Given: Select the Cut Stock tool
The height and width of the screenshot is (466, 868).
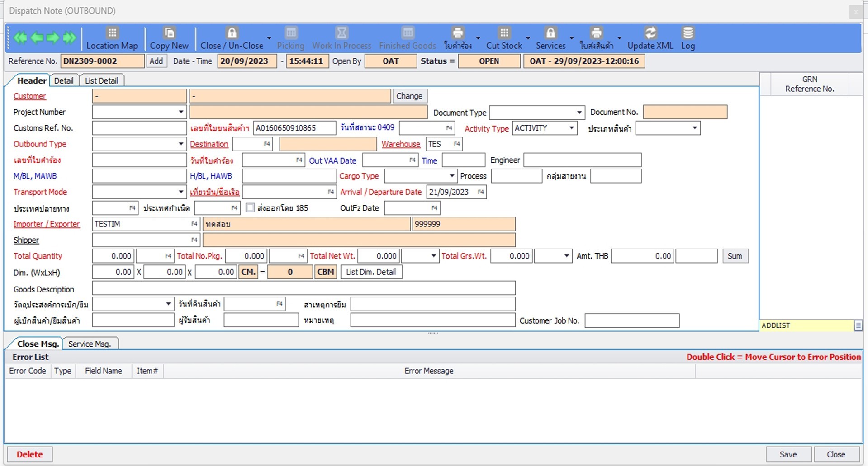Looking at the screenshot, I should 503,38.
